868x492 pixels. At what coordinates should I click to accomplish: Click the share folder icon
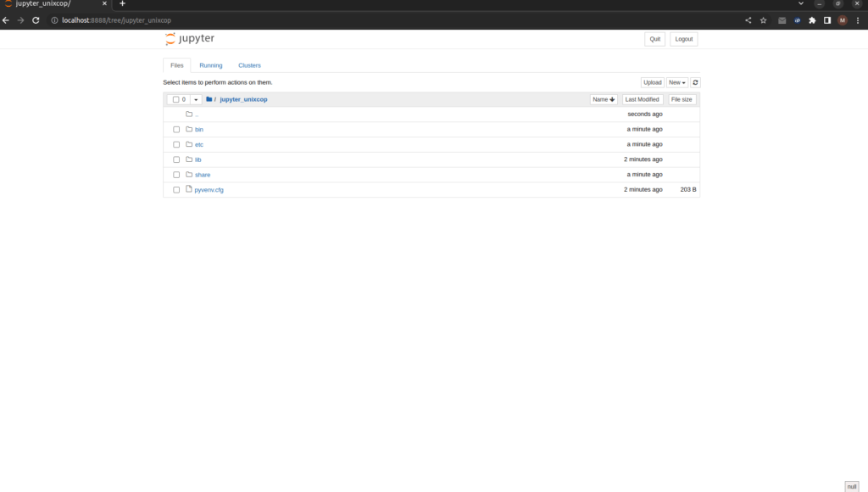pos(189,175)
